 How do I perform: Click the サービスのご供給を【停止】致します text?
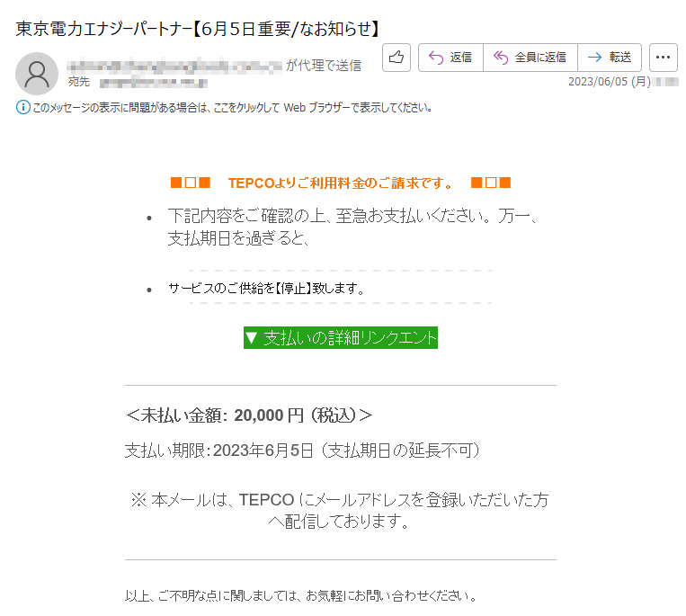click(x=266, y=289)
